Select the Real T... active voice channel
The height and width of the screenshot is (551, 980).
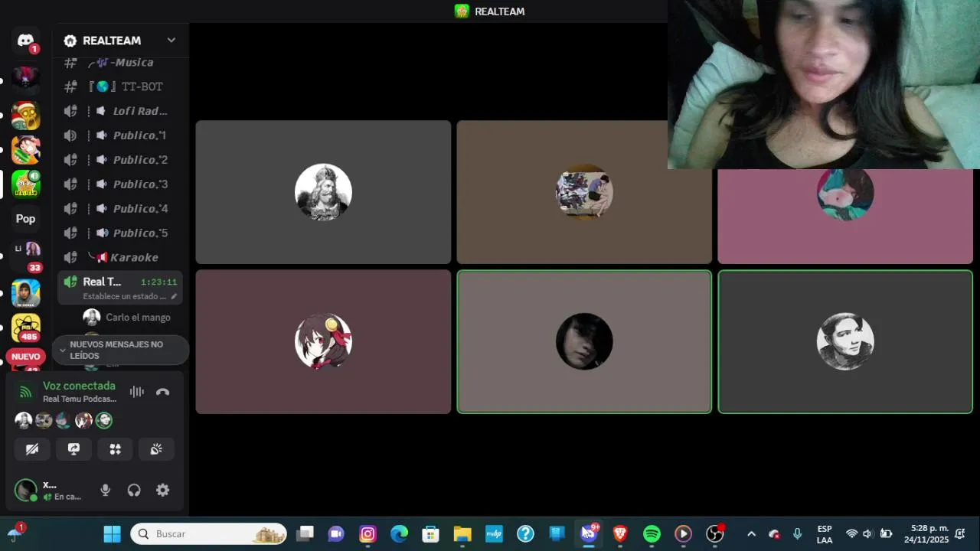click(x=121, y=288)
